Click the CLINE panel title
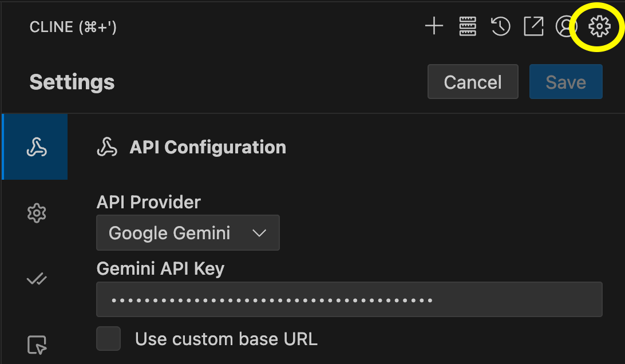The width and height of the screenshot is (625, 364). click(73, 27)
